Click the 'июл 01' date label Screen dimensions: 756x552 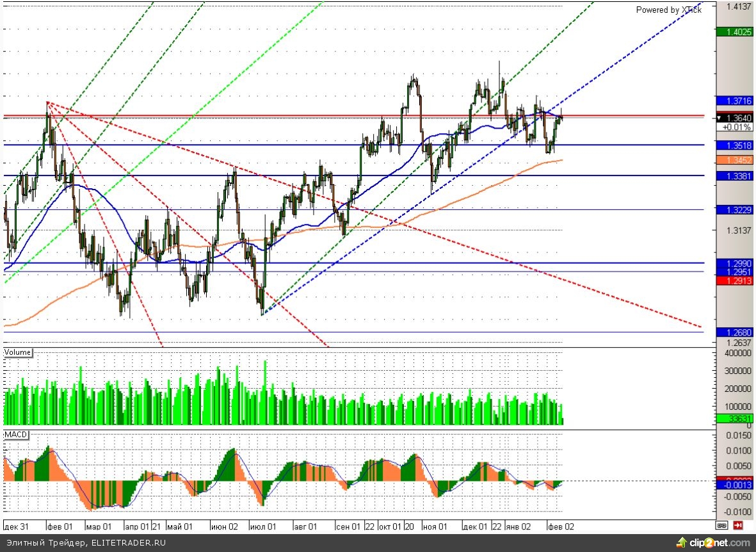point(263,526)
